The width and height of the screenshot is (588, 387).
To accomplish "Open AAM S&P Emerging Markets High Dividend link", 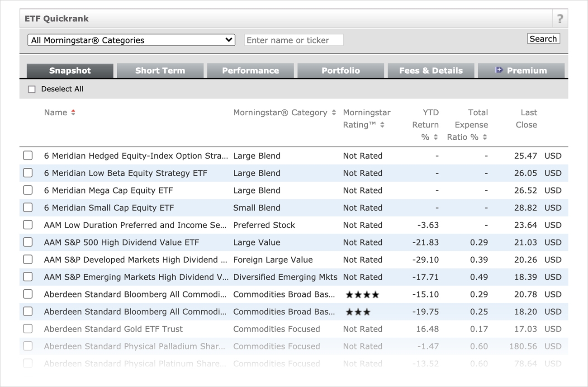I will [137, 277].
